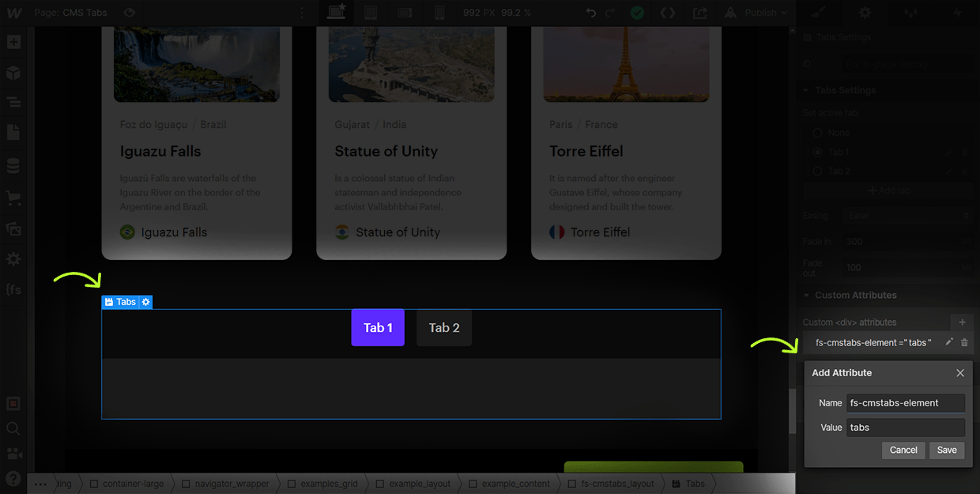Screen dimensions: 980x494
Task: Open the search magnifier in sidebar
Action: point(13,428)
